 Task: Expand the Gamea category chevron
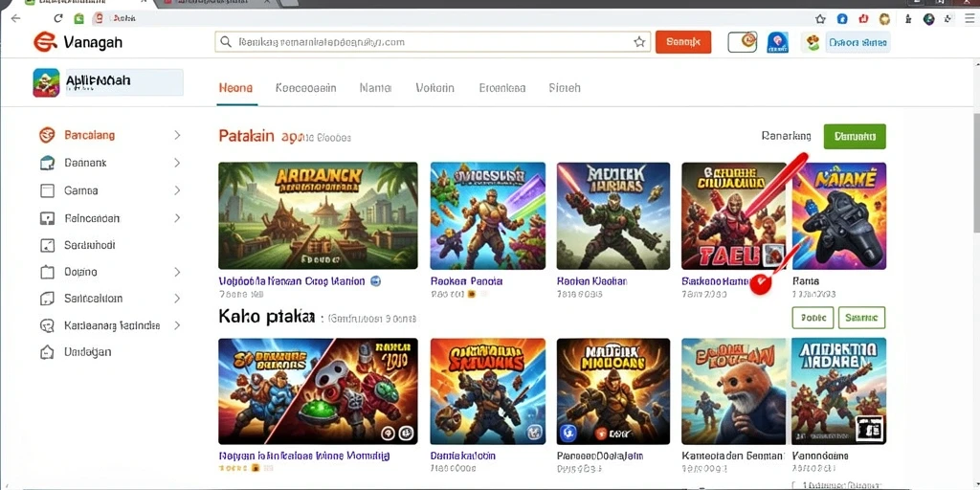(x=177, y=190)
